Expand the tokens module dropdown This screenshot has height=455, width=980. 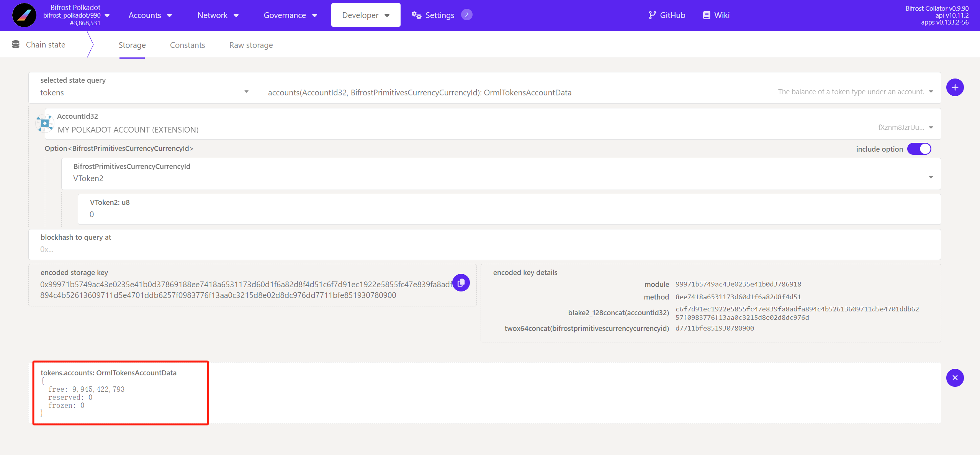pos(246,92)
